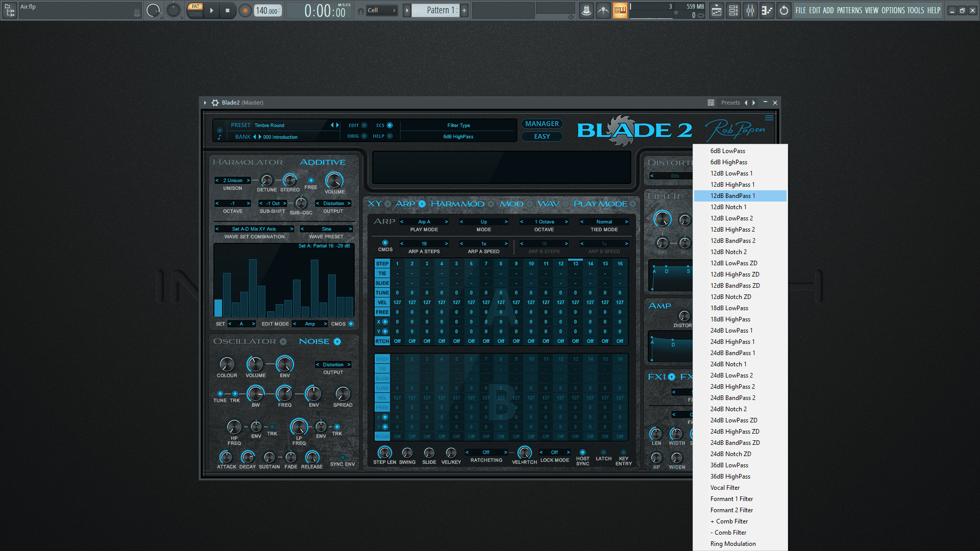Click Blade2 hamburger menu icon near logo
980x551 pixels.
click(x=769, y=118)
